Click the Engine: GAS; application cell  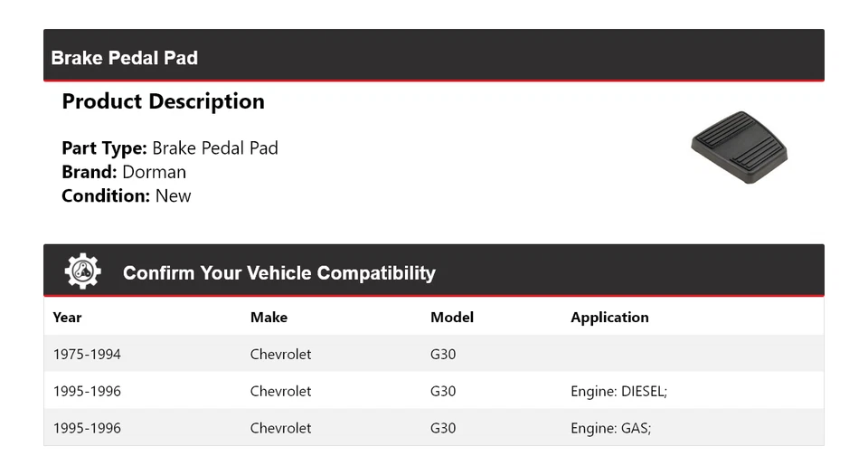[610, 428]
